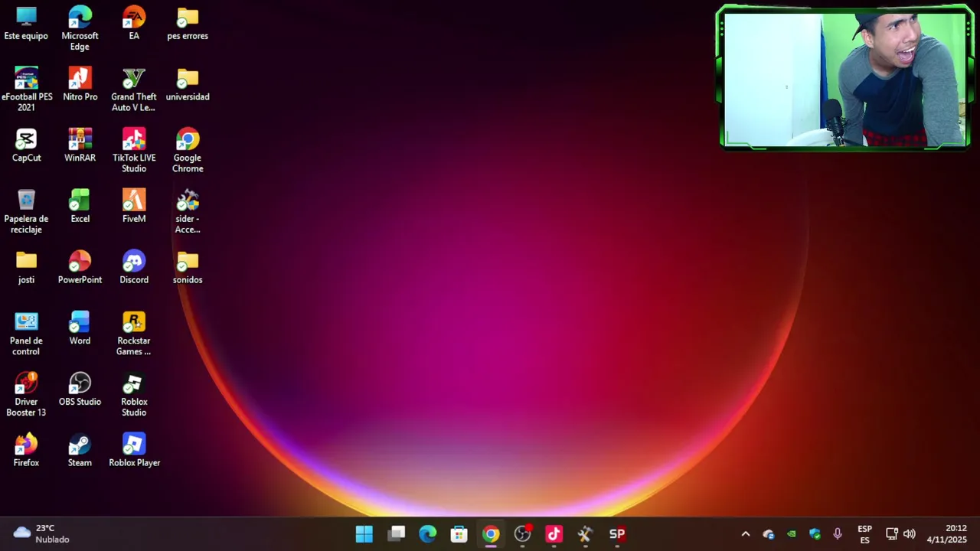
Task: Select the Roblox Player shortcut
Action: click(134, 452)
